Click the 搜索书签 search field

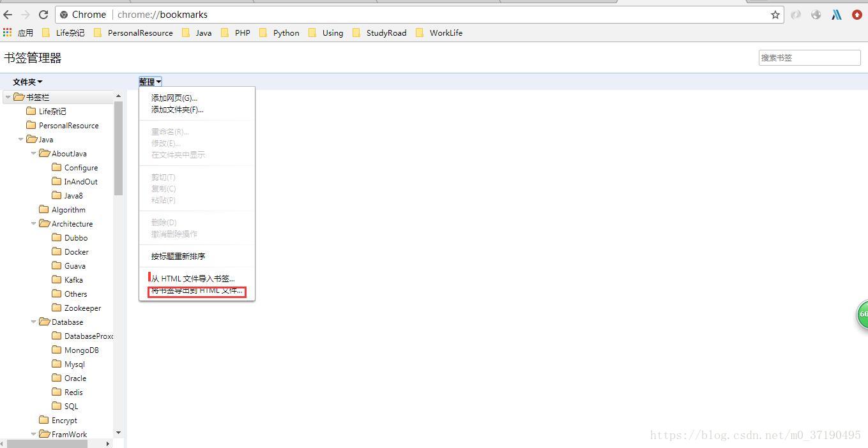tap(809, 57)
